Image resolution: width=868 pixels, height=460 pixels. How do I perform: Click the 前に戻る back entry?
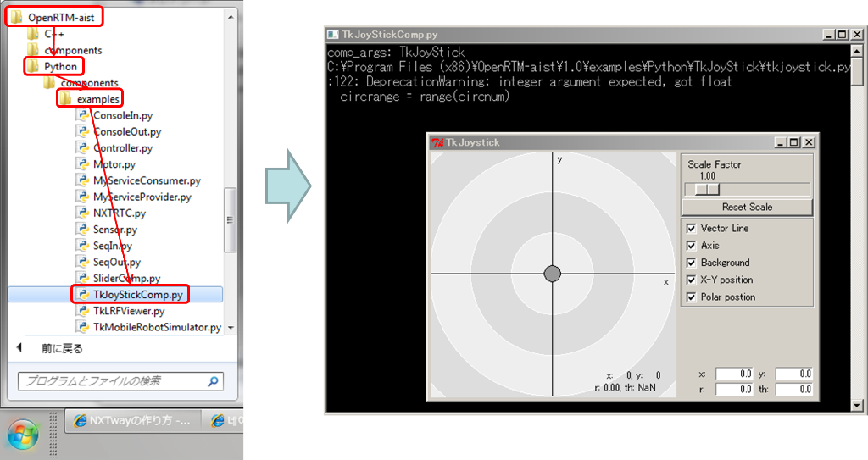[62, 349]
